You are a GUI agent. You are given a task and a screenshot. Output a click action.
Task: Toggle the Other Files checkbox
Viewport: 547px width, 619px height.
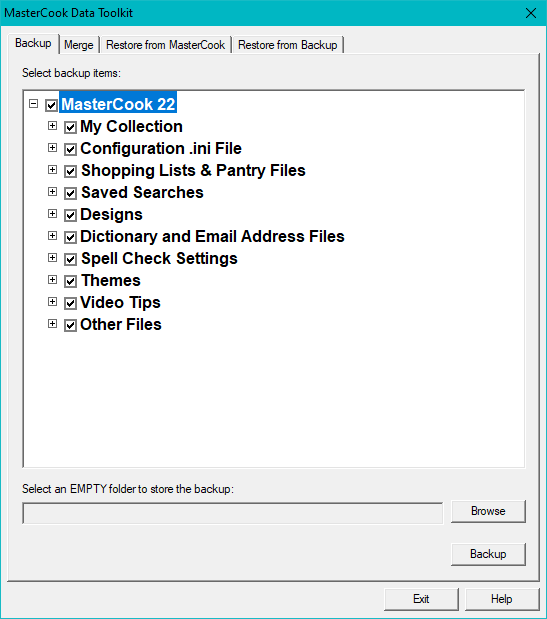[x=70, y=326]
